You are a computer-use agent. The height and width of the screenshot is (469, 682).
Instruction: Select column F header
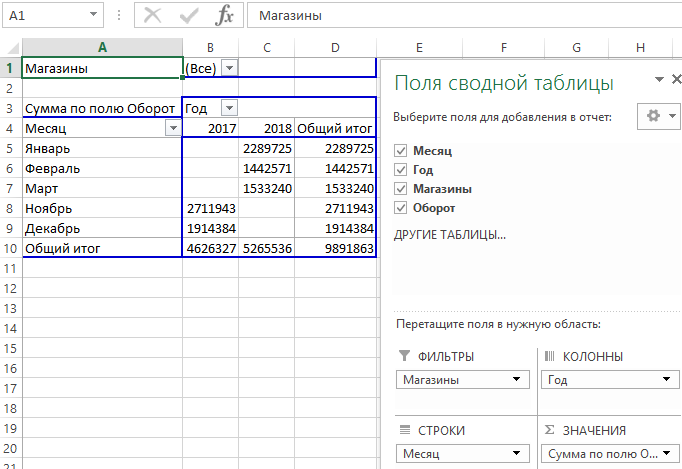point(504,47)
